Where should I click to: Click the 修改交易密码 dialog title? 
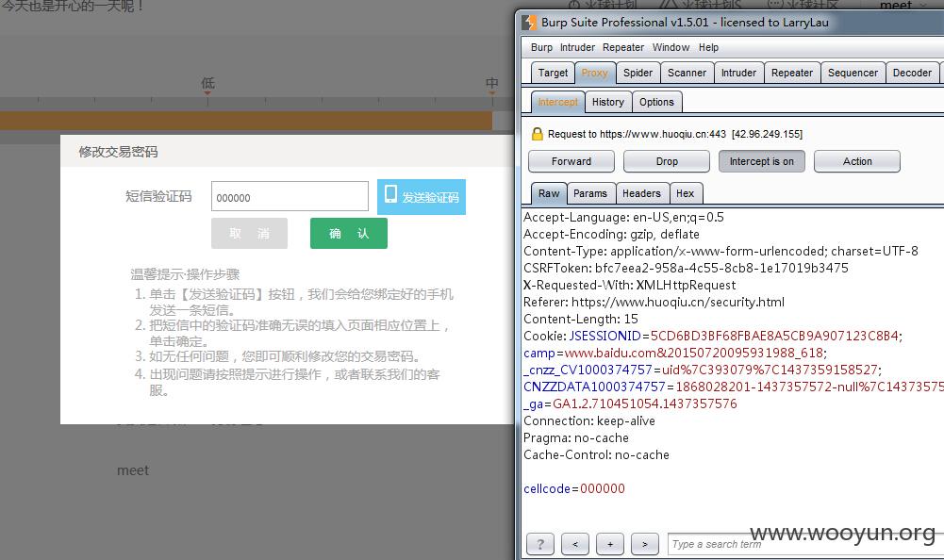pyautogui.click(x=118, y=152)
